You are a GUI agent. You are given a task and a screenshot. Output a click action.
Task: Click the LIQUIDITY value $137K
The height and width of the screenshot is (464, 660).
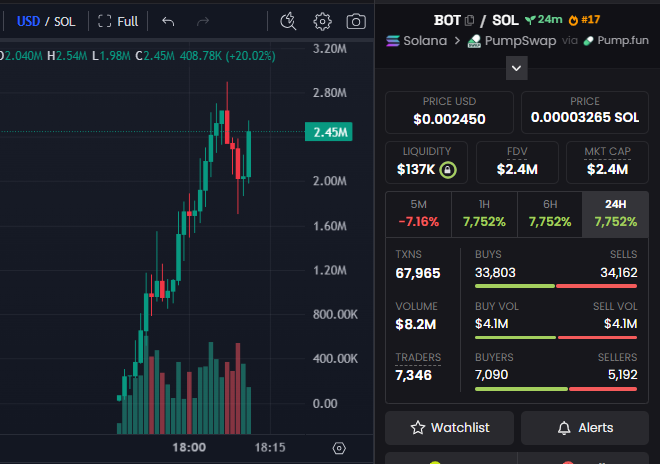416,169
